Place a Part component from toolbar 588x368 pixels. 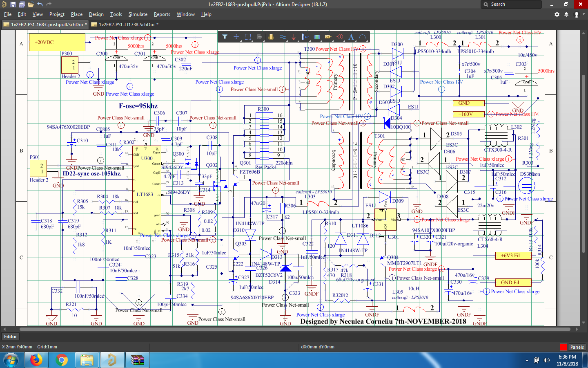tap(271, 37)
